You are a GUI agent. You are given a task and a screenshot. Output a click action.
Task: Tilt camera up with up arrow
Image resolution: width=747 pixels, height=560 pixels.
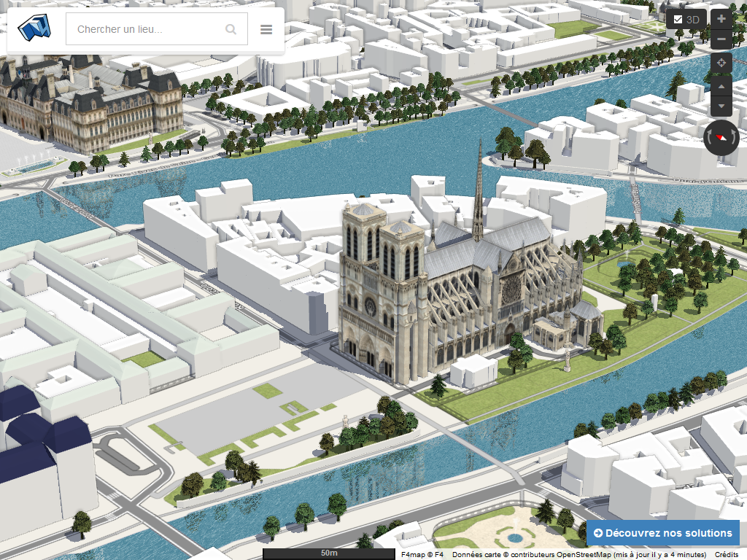pyautogui.click(x=721, y=87)
